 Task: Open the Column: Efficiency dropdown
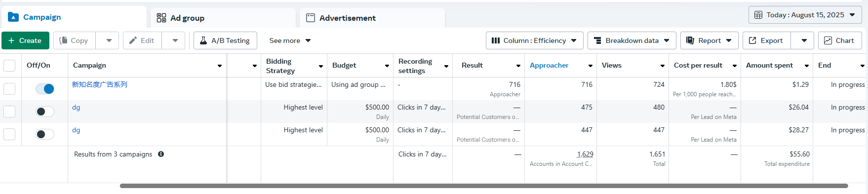534,40
